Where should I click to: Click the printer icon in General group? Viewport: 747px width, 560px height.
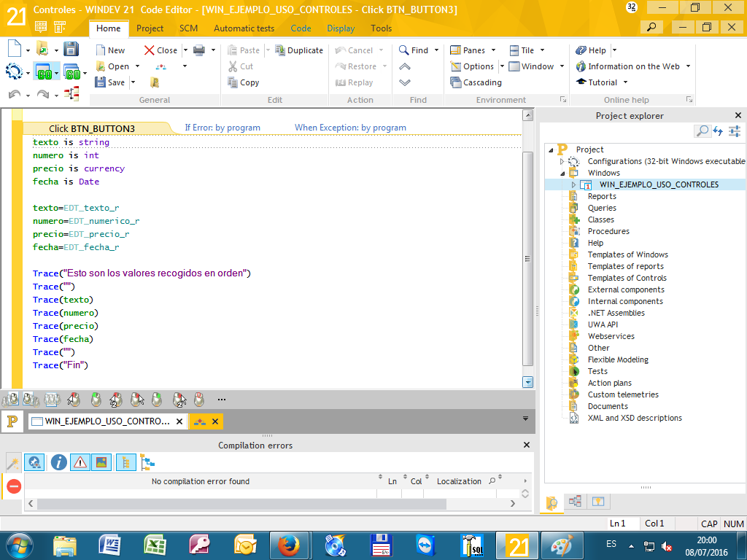click(199, 50)
